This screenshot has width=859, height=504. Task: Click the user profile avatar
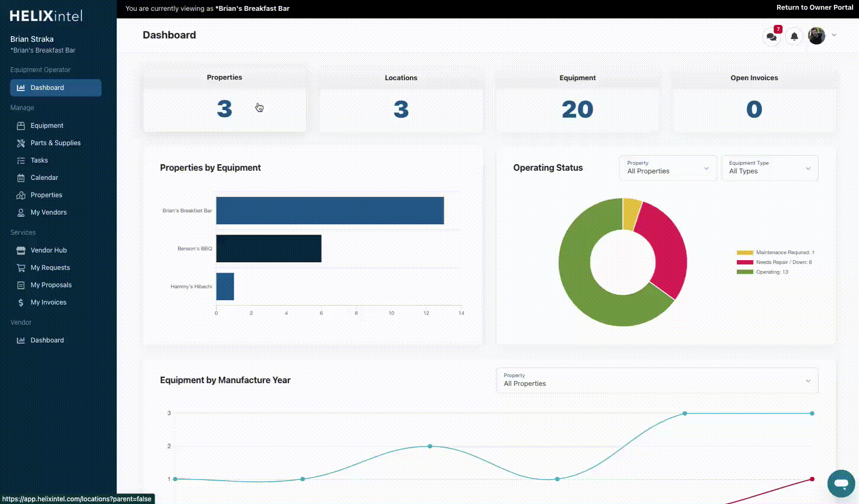[817, 36]
